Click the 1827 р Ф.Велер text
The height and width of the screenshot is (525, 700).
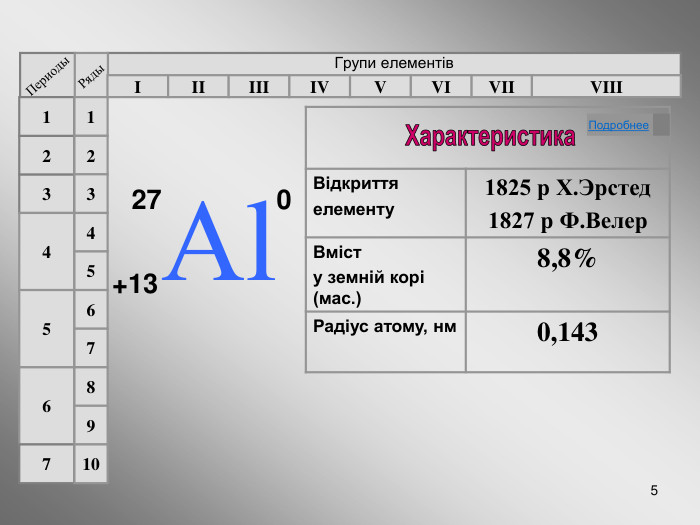point(567,221)
